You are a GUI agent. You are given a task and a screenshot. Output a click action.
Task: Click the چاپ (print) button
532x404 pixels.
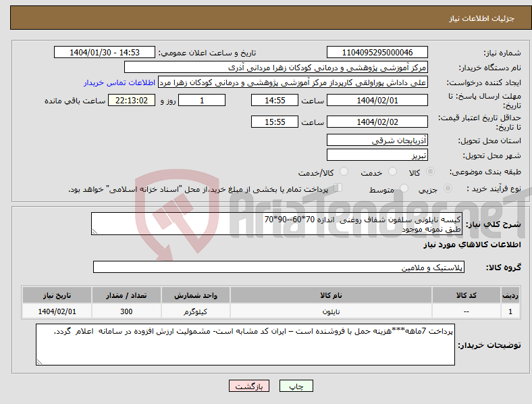coord(296,386)
